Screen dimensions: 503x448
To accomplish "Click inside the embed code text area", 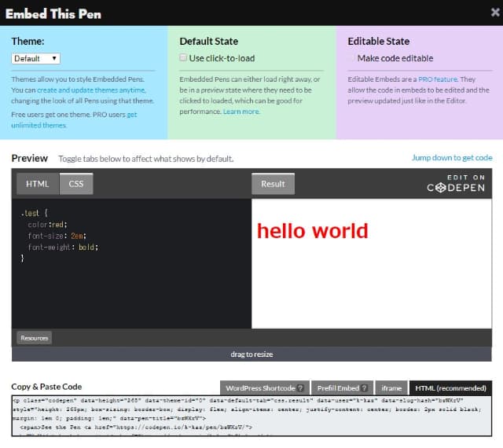I will point(251,416).
